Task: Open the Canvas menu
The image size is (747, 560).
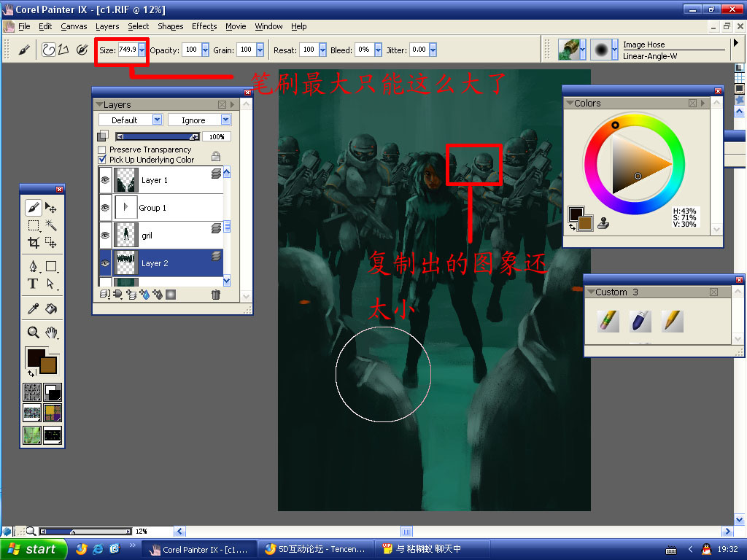Action: [74, 27]
